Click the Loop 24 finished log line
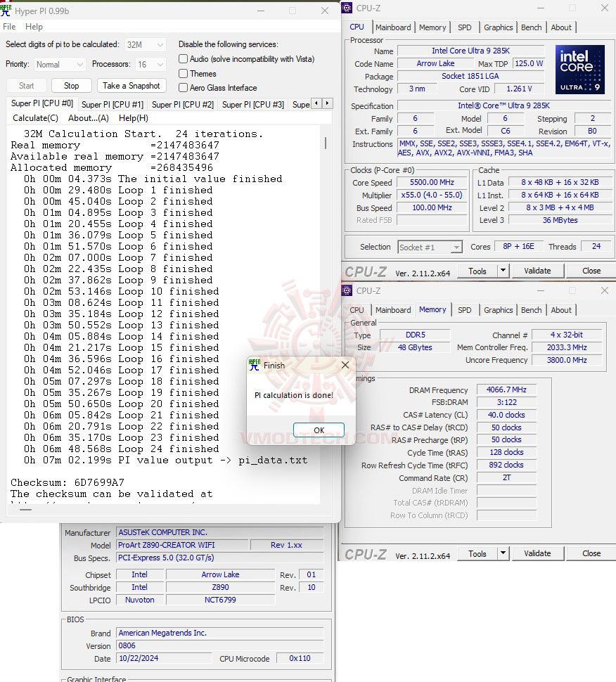The height and width of the screenshot is (682, 616). 122,449
